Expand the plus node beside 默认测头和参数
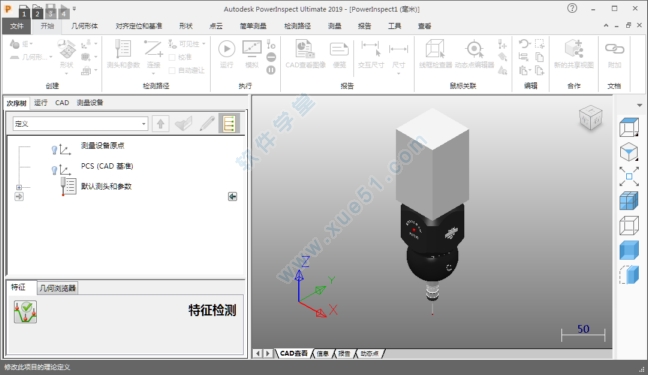This screenshot has width=648, height=375. tap(19, 187)
